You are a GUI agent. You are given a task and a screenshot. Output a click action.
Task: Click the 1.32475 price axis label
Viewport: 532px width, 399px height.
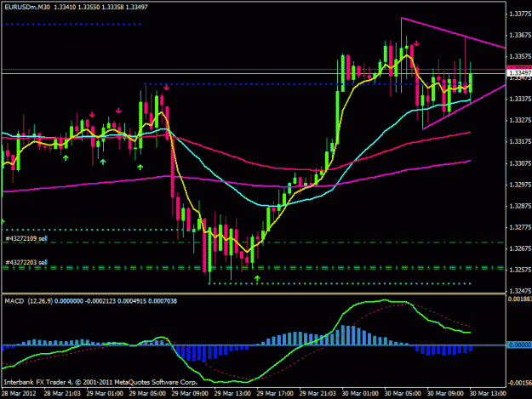click(520, 291)
